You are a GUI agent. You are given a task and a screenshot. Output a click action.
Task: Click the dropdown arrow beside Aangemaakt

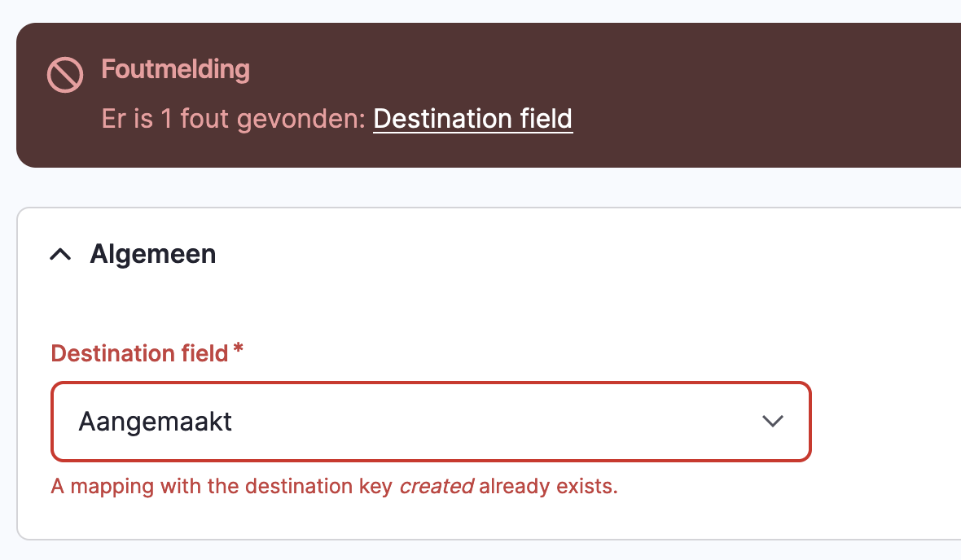tap(772, 422)
